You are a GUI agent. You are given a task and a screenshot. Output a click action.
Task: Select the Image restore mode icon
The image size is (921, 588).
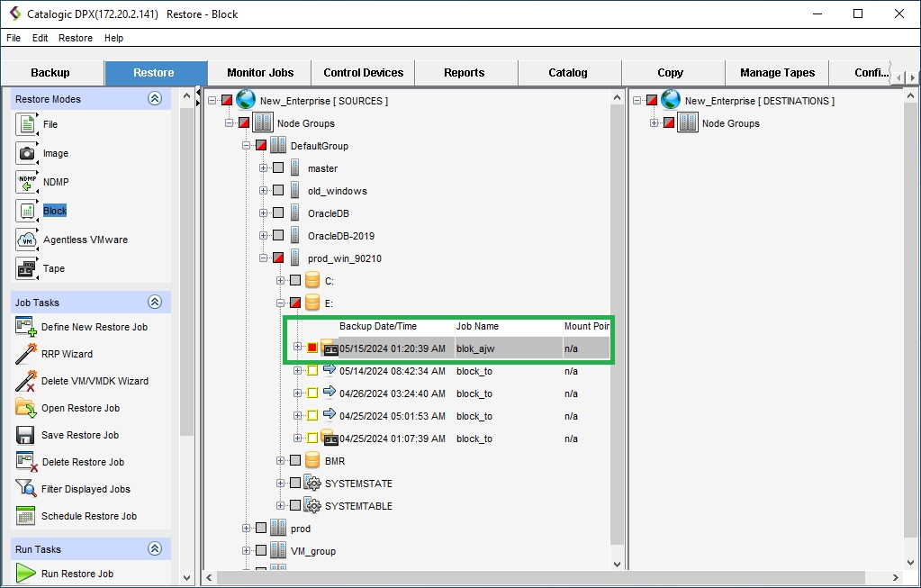coord(27,153)
